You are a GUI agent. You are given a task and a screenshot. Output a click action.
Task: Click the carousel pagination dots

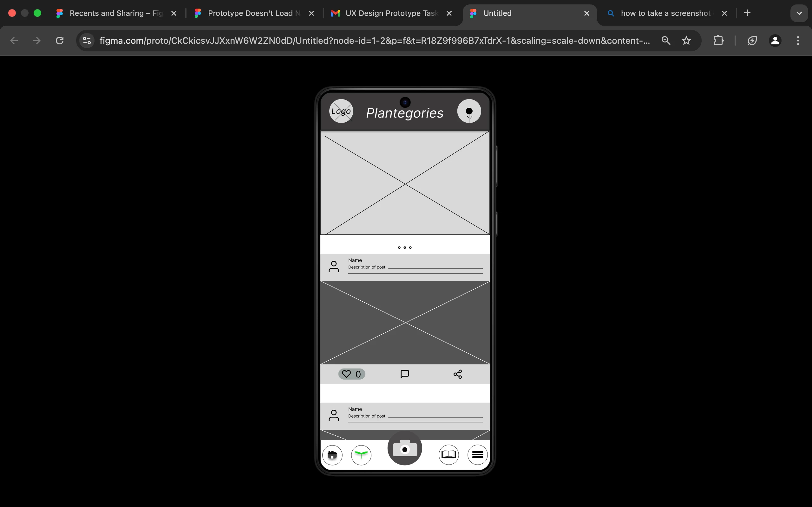coord(405,247)
